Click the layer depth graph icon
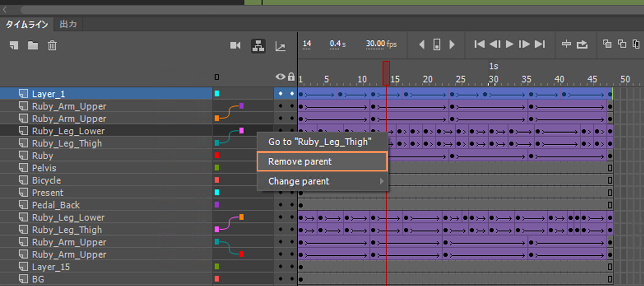This screenshot has width=644, height=286. point(280,46)
